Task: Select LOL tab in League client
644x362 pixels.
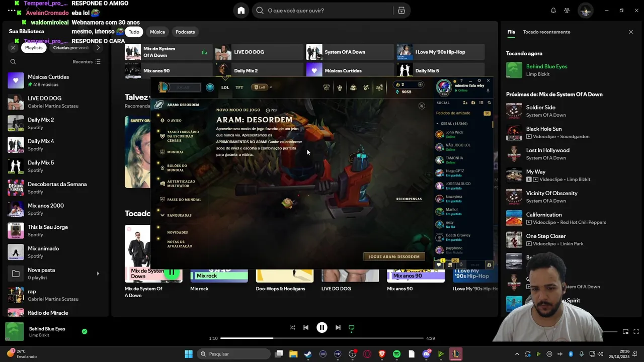Action: pyautogui.click(x=225, y=87)
